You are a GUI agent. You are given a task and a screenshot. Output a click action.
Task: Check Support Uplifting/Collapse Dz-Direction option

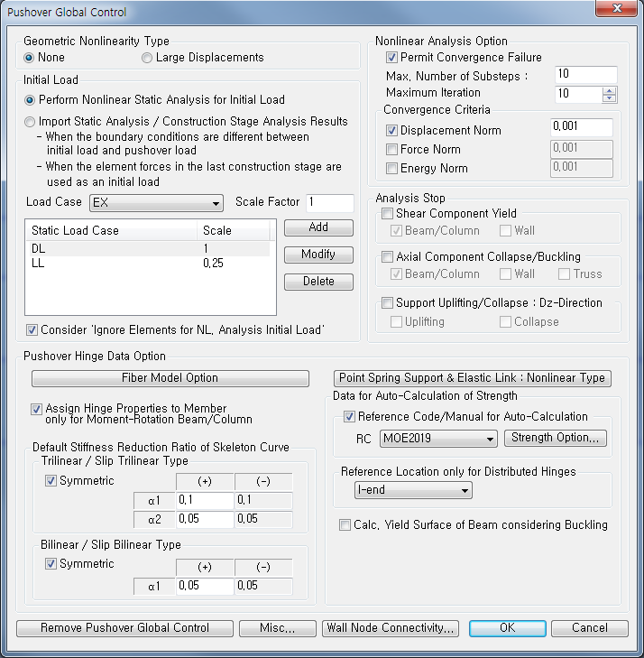[388, 303]
